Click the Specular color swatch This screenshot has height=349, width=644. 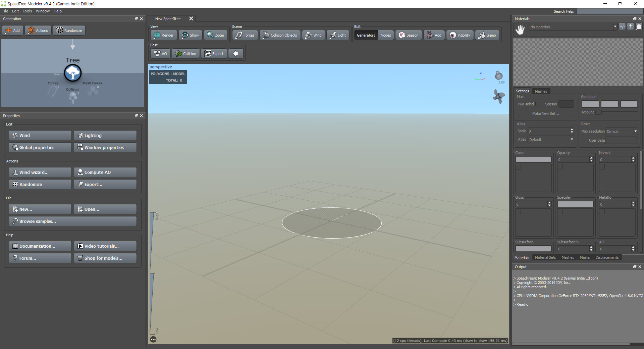[x=575, y=204]
